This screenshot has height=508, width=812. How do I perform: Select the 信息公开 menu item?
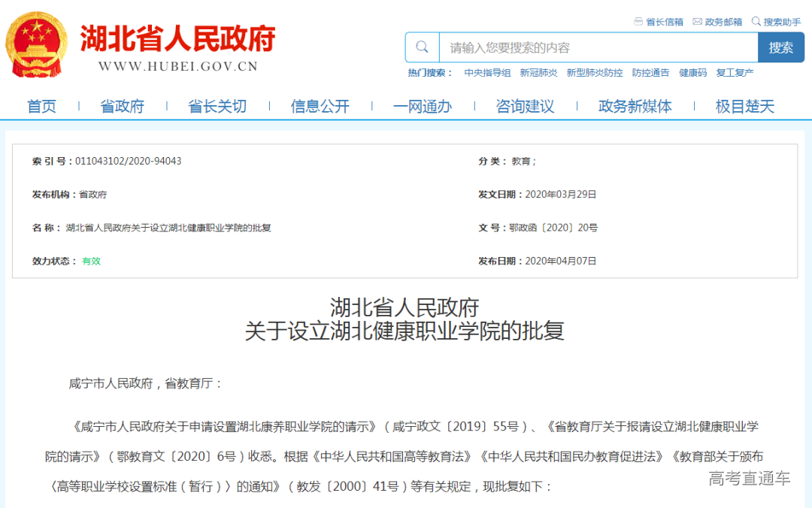(320, 107)
